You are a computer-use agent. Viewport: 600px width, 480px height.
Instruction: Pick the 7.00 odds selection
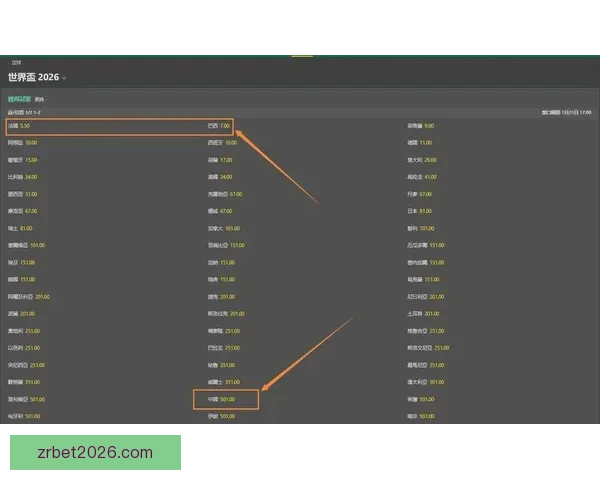(219, 126)
